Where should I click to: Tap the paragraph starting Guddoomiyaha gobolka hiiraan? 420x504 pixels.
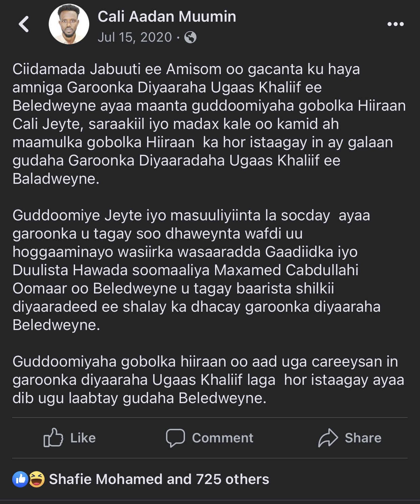pyautogui.click(x=208, y=380)
